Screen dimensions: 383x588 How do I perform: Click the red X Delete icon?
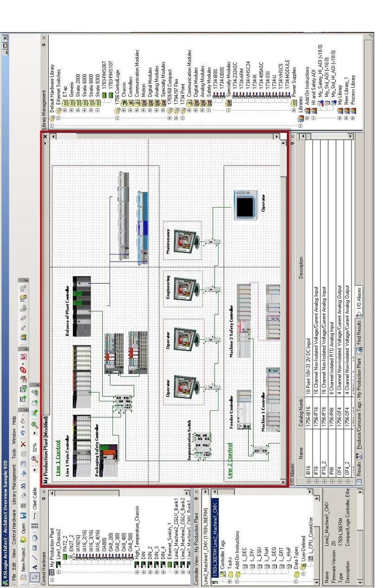(23, 445)
